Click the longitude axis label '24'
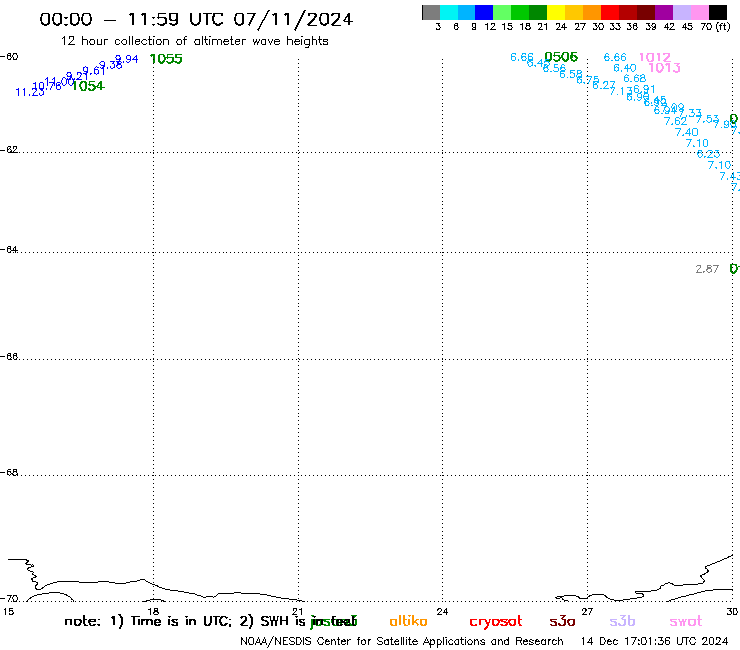 [x=442, y=612]
